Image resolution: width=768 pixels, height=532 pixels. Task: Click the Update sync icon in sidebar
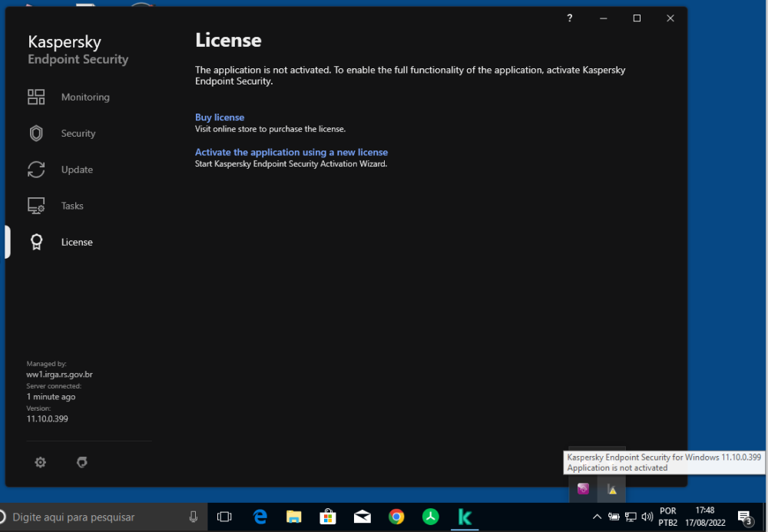(36, 170)
